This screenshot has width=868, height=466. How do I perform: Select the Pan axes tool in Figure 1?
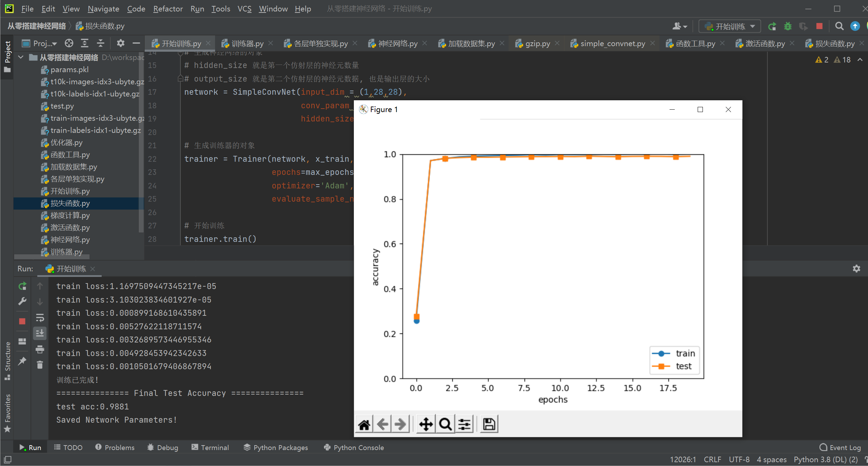click(x=426, y=424)
